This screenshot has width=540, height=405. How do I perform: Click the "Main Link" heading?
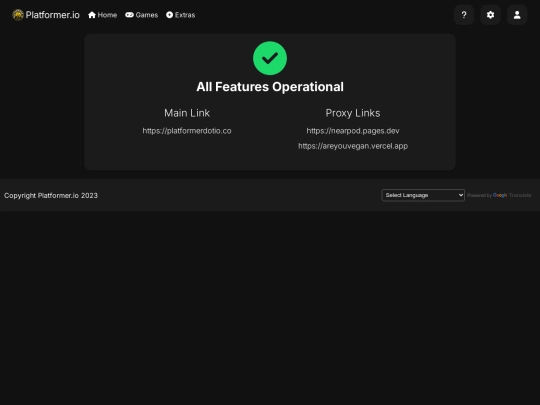[187, 113]
